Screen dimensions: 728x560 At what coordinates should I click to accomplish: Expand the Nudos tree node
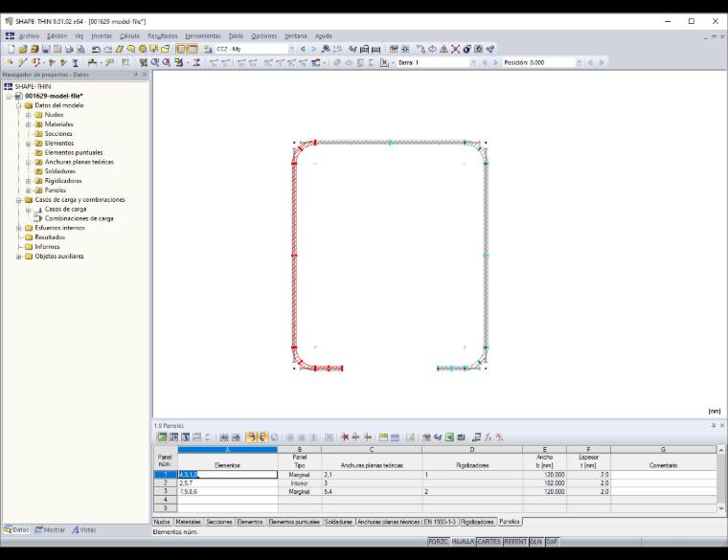click(x=29, y=115)
